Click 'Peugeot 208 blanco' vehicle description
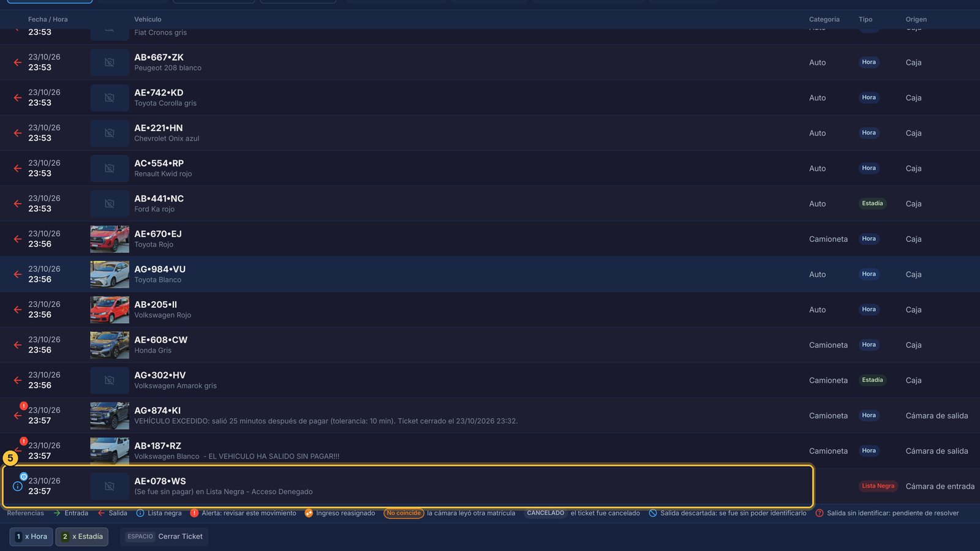Image resolution: width=980 pixels, height=551 pixels. tap(168, 68)
